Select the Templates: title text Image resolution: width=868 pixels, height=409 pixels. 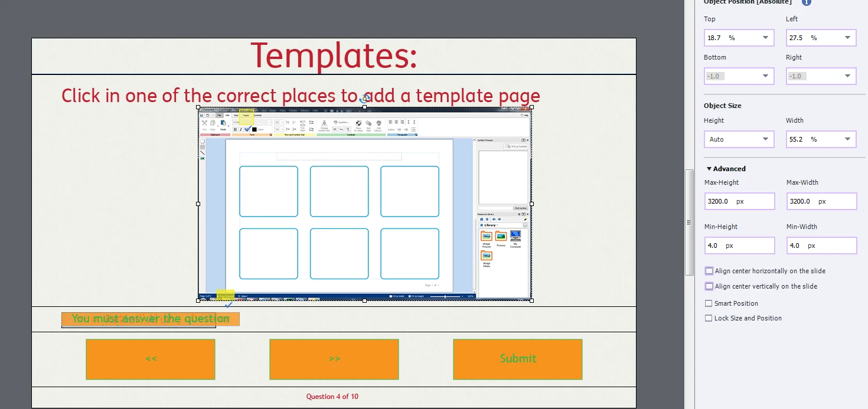(334, 56)
